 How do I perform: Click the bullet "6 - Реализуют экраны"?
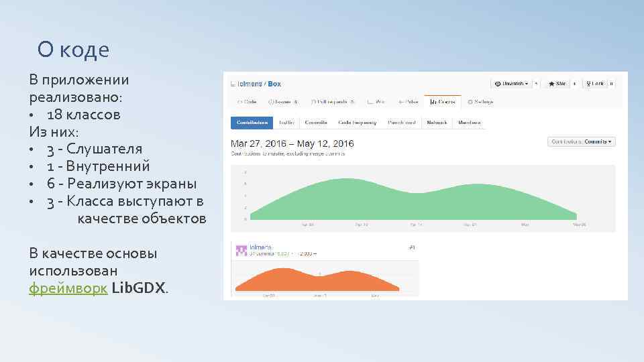point(122,184)
